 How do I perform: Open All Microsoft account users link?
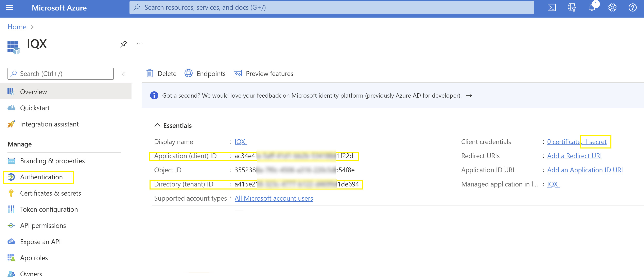point(274,198)
